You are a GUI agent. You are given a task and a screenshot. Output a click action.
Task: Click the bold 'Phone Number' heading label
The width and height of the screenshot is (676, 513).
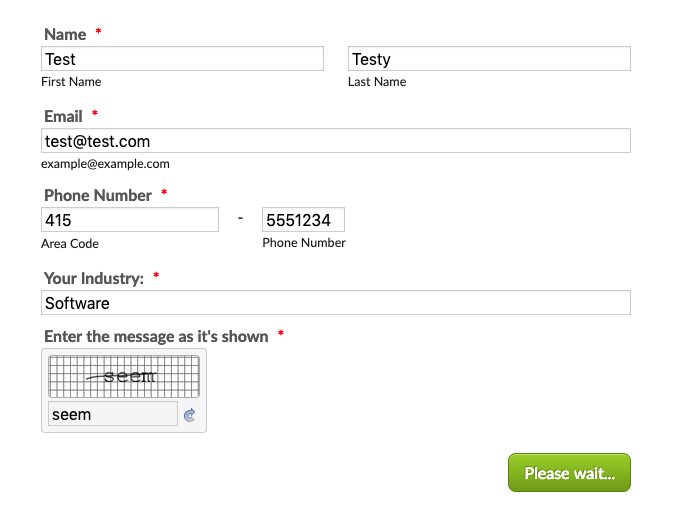pos(98,195)
